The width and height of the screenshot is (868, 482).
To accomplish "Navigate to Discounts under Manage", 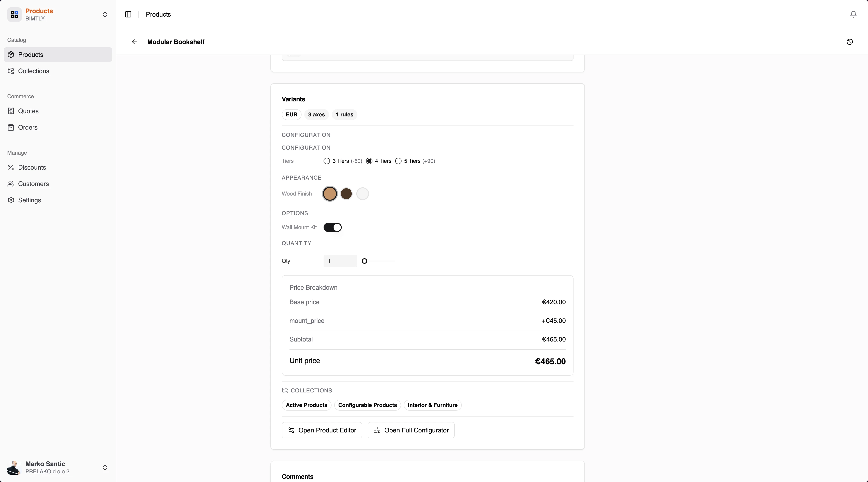I will tap(32, 167).
